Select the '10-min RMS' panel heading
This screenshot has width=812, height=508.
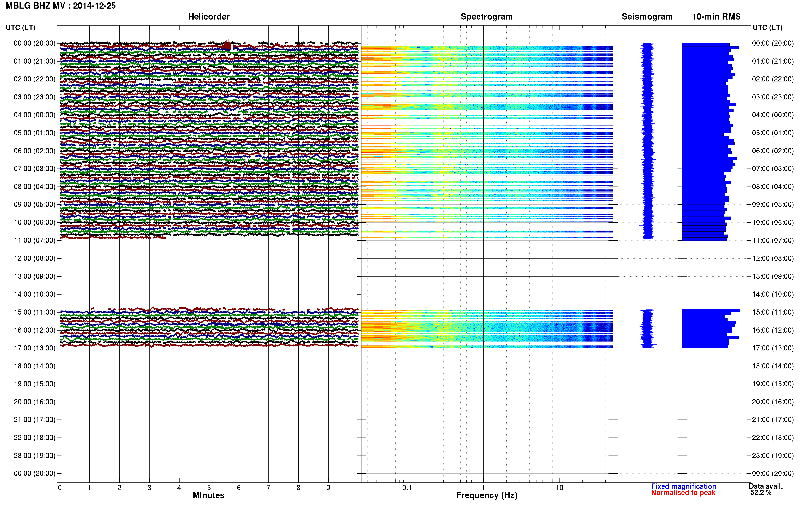click(716, 16)
